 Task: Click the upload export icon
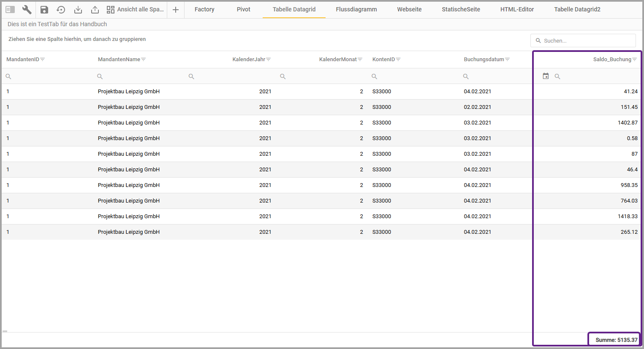95,9
